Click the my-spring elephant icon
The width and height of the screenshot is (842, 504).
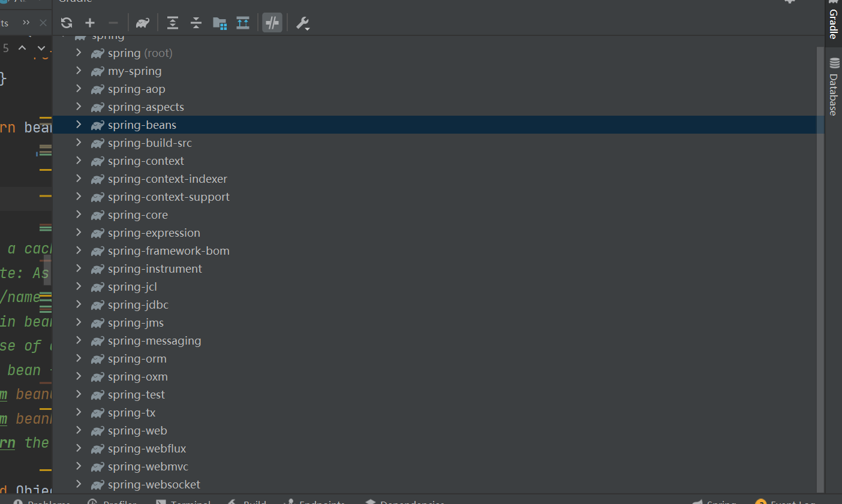[x=97, y=71]
